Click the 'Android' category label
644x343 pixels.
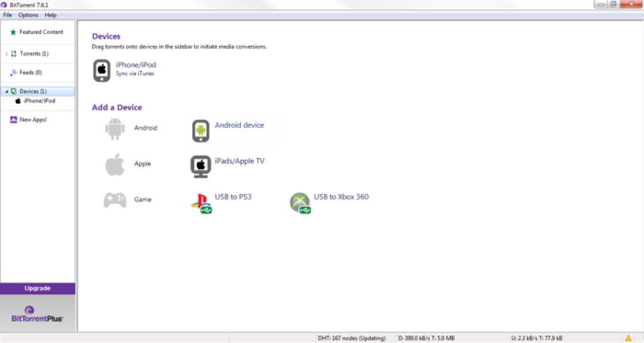pos(146,128)
